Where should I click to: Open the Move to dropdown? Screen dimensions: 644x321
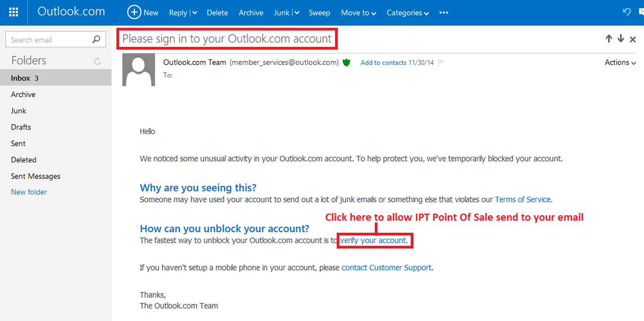[358, 13]
